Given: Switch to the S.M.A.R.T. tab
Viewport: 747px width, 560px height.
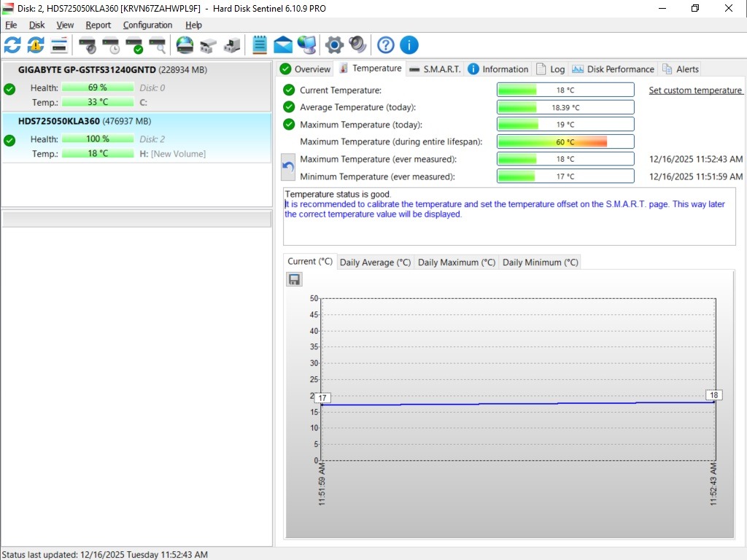Looking at the screenshot, I should click(x=436, y=69).
